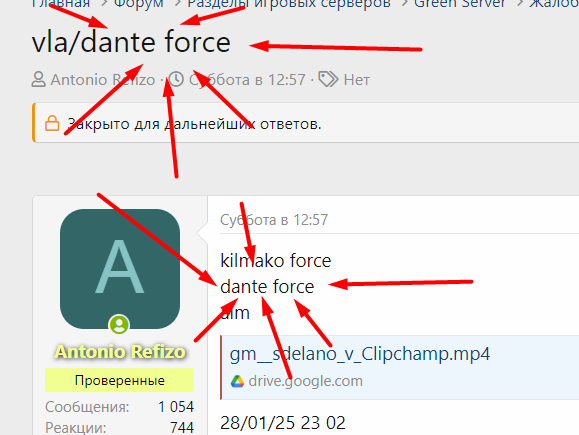Click the thread date Суббота в 12:57 in header
Image resolution: width=579 pixels, height=435 pixels.
[x=247, y=80]
